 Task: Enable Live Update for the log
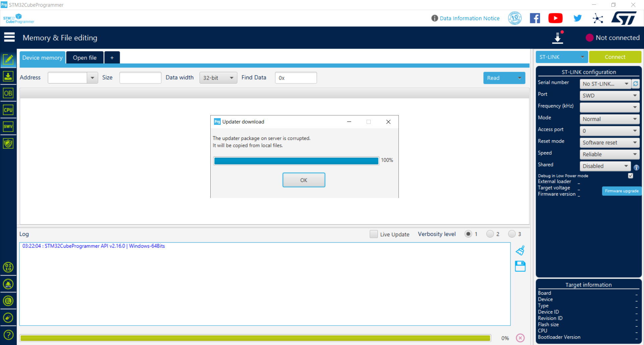[x=374, y=234]
